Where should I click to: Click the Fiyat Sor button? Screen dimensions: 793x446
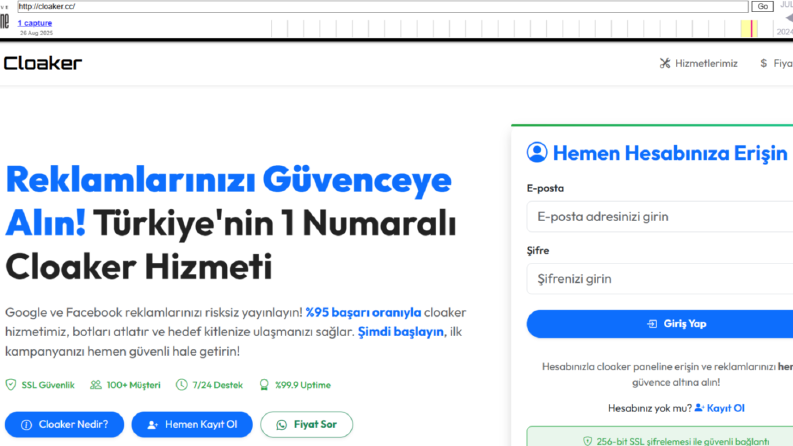tap(306, 425)
